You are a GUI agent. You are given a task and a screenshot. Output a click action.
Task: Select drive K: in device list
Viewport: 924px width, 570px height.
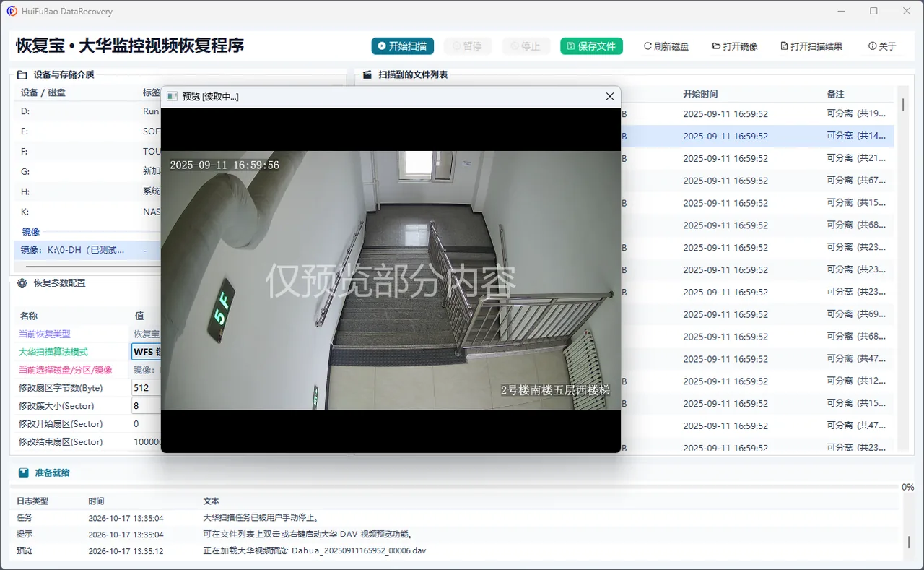[87, 212]
